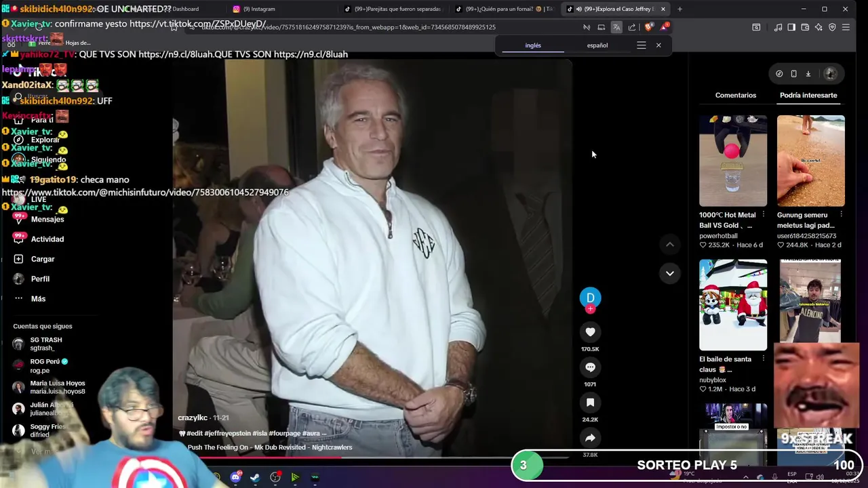The height and width of the screenshot is (488, 868).
Task: Follow creator with red plus badge
Action: point(590,309)
